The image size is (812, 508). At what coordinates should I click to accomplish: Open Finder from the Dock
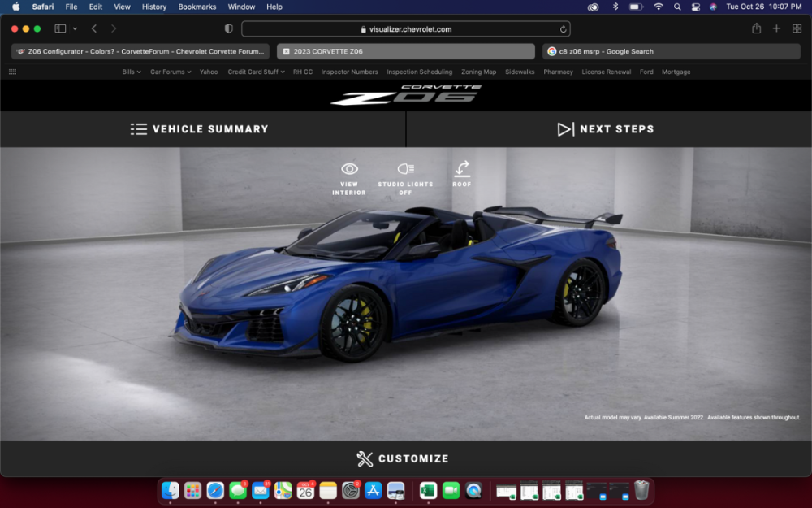171,490
